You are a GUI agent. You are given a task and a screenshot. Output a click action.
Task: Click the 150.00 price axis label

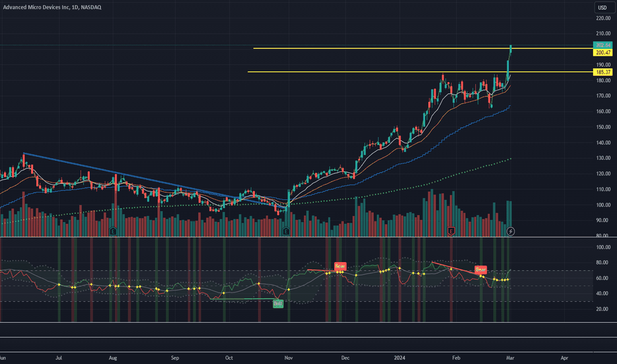point(603,127)
